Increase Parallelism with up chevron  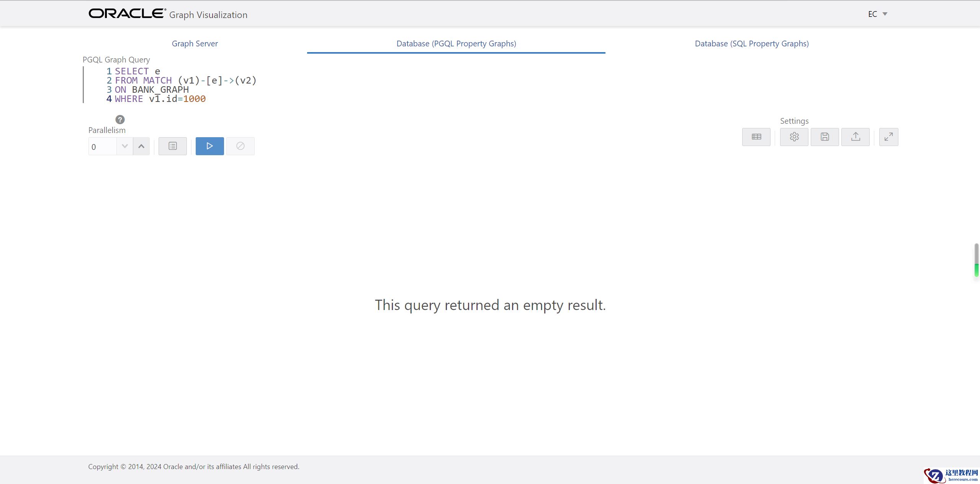141,146
